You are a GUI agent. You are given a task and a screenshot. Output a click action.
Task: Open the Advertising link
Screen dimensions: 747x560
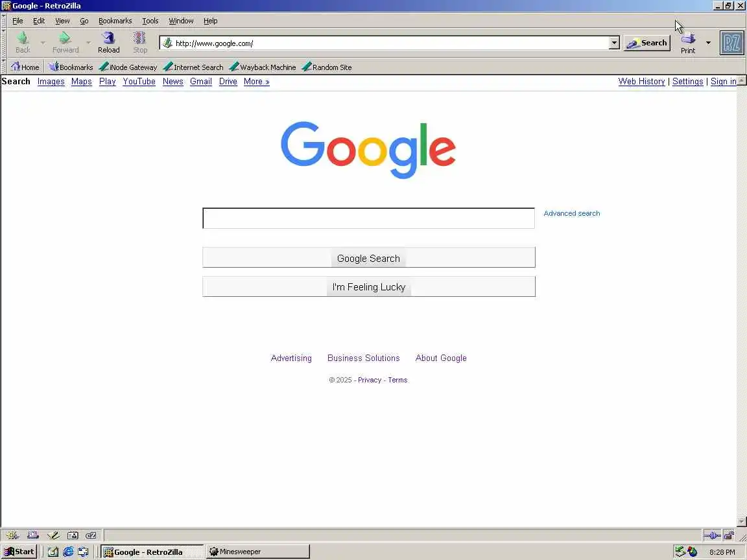(x=291, y=358)
